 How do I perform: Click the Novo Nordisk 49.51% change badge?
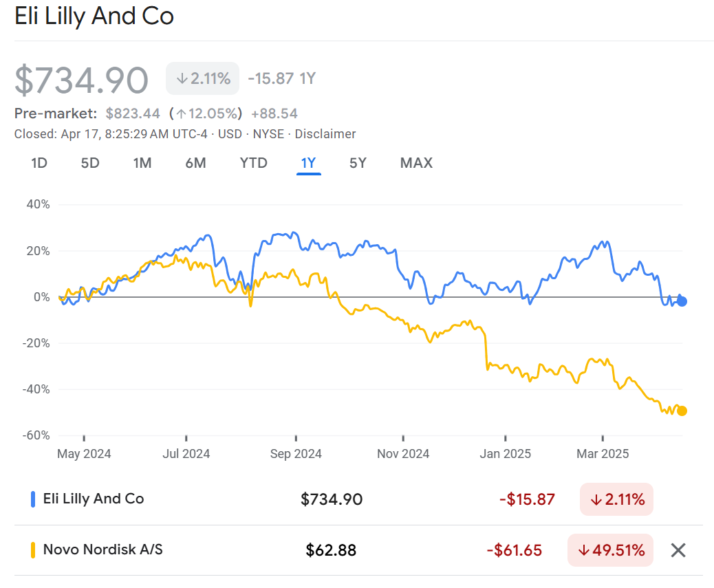(x=610, y=550)
